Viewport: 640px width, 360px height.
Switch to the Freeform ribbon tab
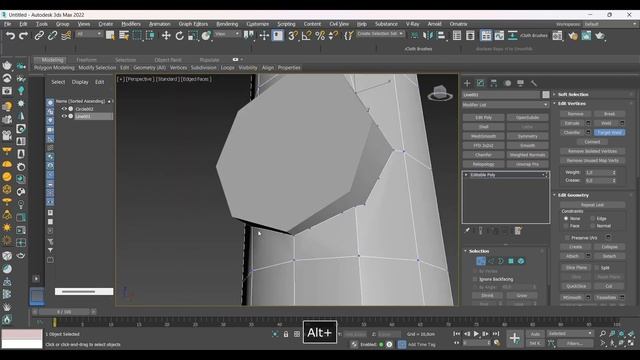[86, 60]
